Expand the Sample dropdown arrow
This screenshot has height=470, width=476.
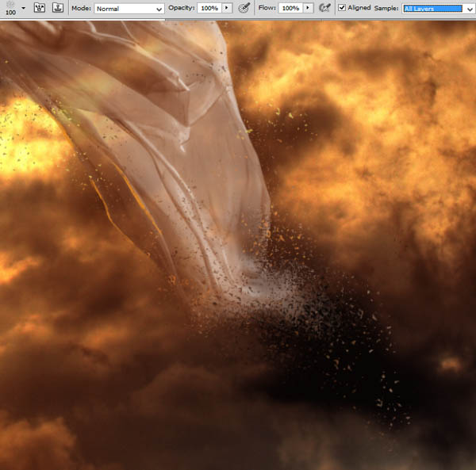(470, 9)
